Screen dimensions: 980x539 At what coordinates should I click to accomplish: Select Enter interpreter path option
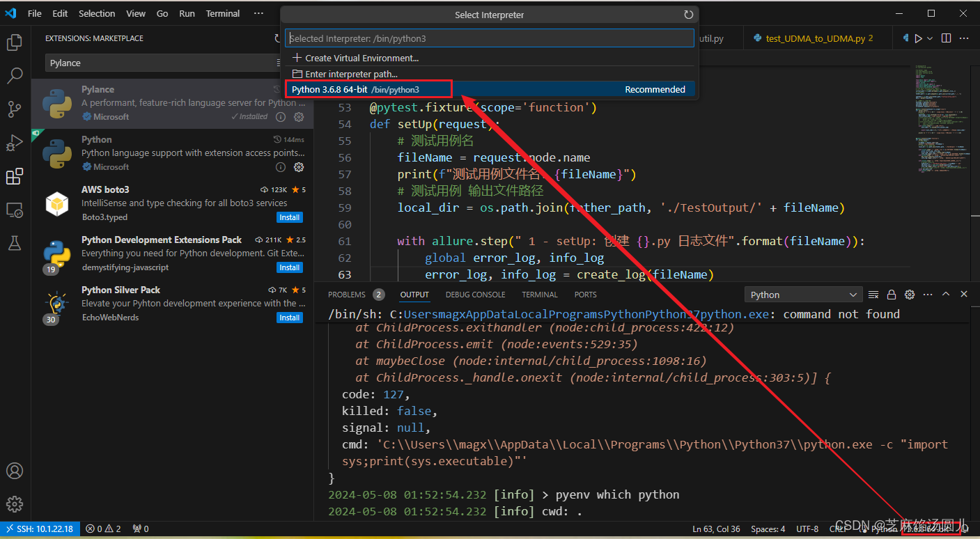pos(490,74)
